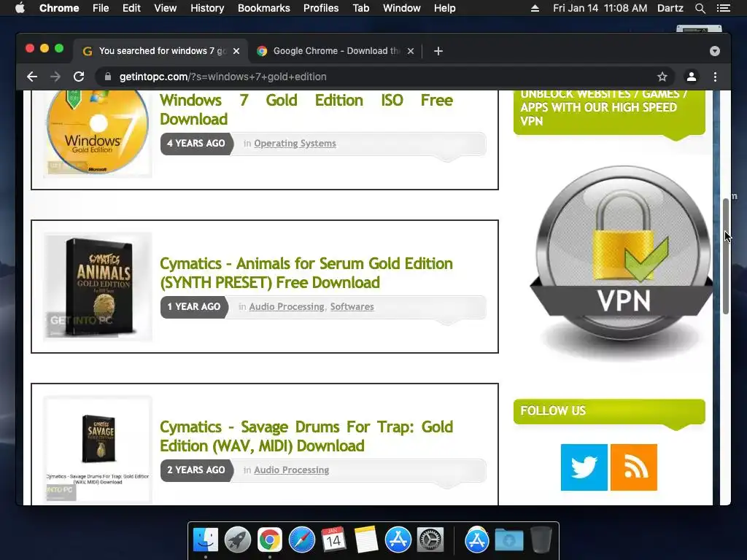
Task: Open Calendar showing 14 in Dock
Action: (x=333, y=540)
